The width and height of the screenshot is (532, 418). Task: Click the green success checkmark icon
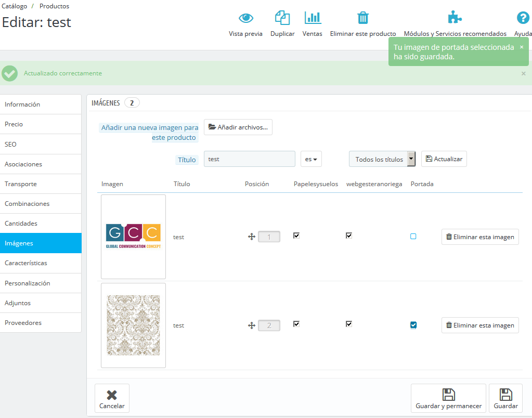pos(9,73)
